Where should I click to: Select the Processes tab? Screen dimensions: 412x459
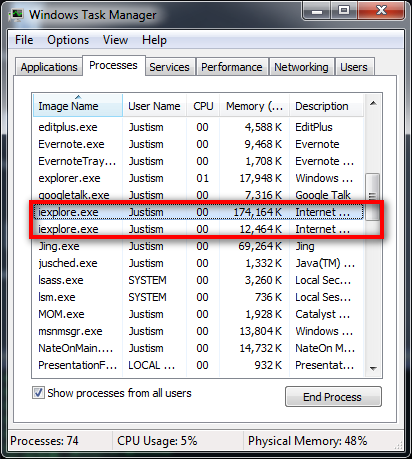pyautogui.click(x=113, y=65)
